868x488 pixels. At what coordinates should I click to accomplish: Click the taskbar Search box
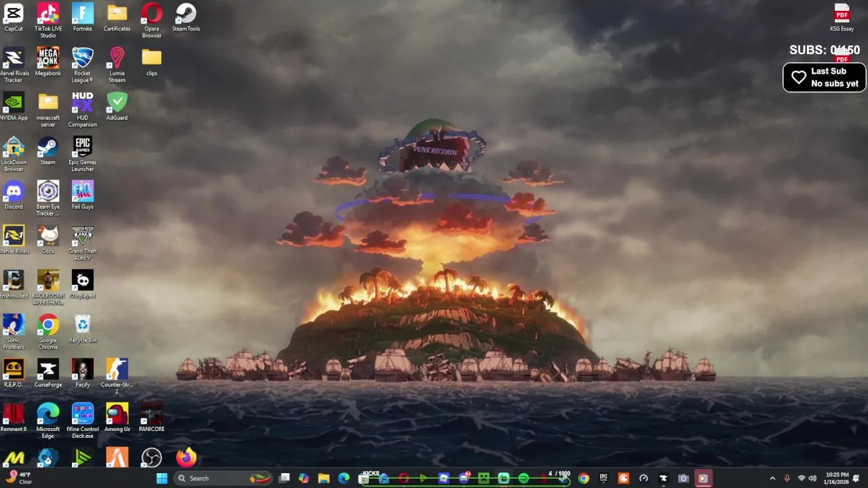pyautogui.click(x=223, y=479)
